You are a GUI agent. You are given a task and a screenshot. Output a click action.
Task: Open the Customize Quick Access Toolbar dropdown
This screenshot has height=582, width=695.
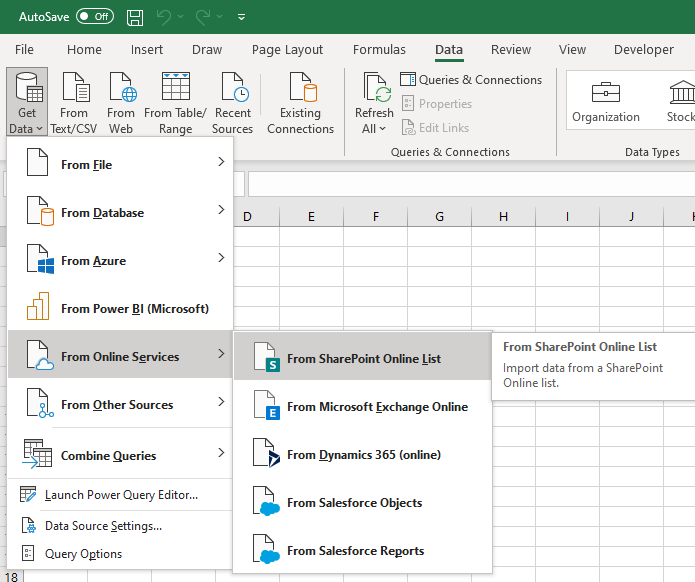pos(242,18)
